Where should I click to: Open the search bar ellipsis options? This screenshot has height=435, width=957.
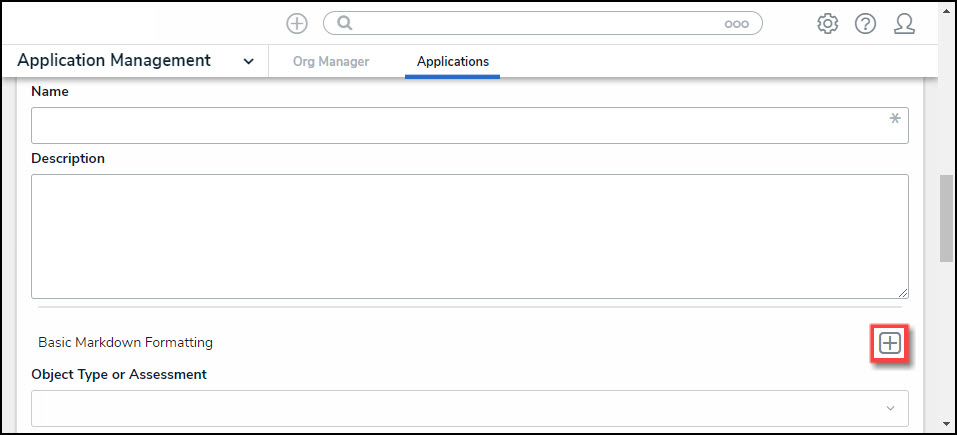tap(737, 24)
